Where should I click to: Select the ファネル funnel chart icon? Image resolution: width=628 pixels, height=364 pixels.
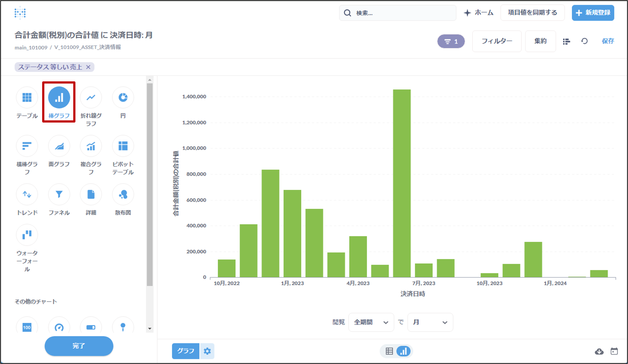(59, 195)
